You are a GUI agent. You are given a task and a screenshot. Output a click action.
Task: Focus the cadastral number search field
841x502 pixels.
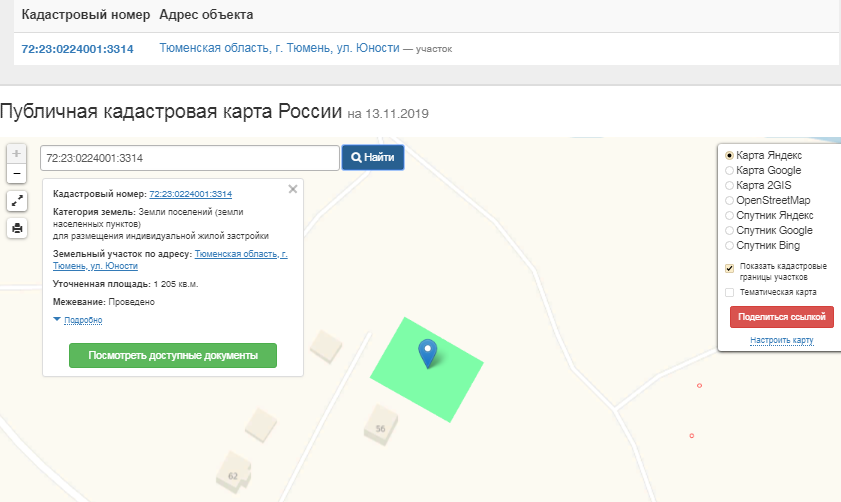tap(190, 158)
